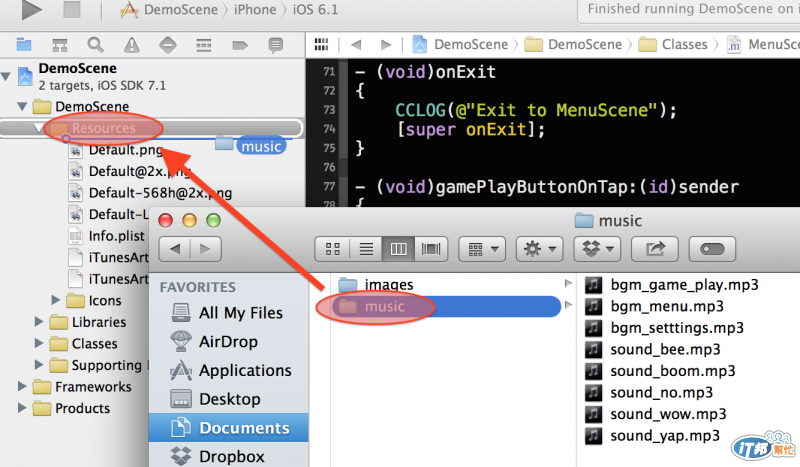Image resolution: width=800 pixels, height=467 pixels.
Task: Select sound_bee.mp3 file
Action: click(653, 350)
